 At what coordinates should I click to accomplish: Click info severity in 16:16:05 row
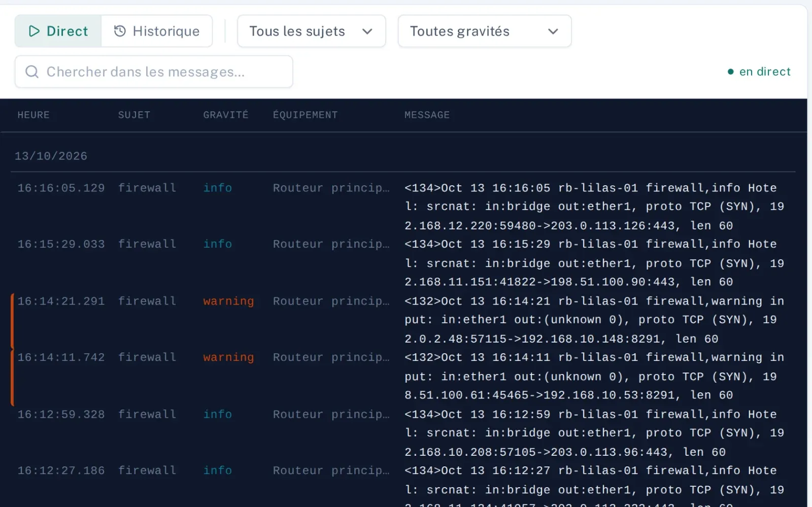[x=218, y=188]
